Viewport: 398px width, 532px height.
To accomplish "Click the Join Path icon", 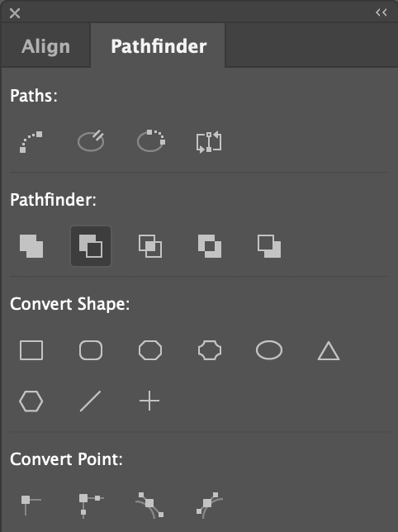I will (31, 142).
